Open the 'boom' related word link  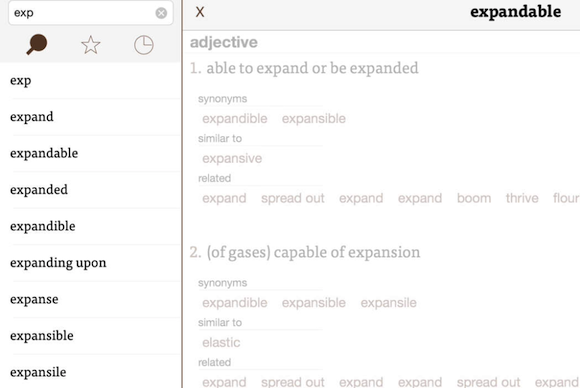tap(474, 198)
